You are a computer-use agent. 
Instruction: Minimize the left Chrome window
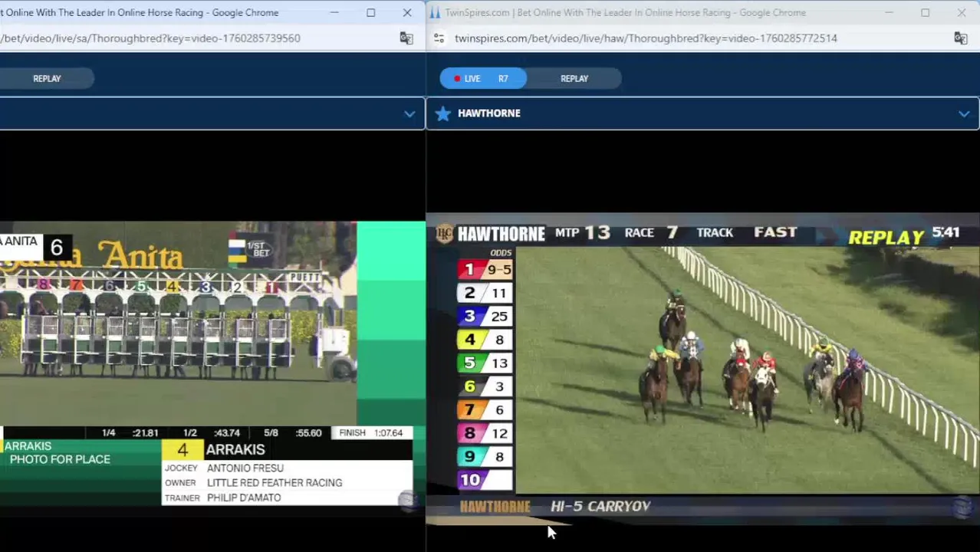tap(334, 12)
